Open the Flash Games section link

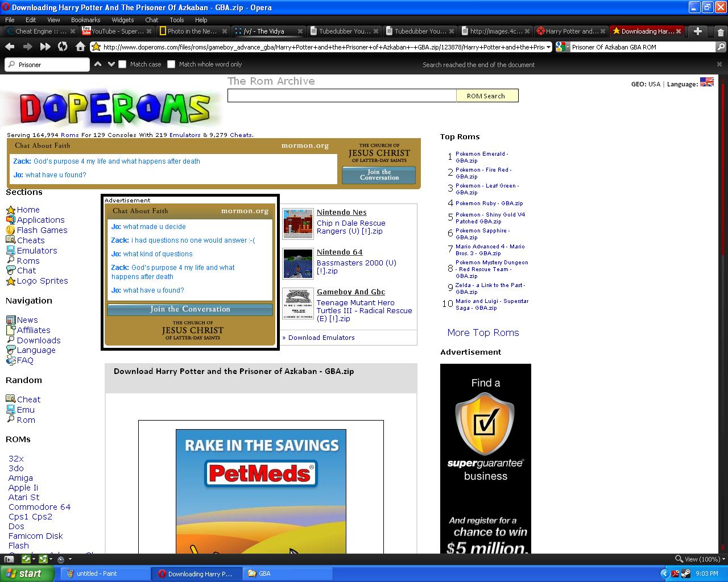click(x=42, y=230)
